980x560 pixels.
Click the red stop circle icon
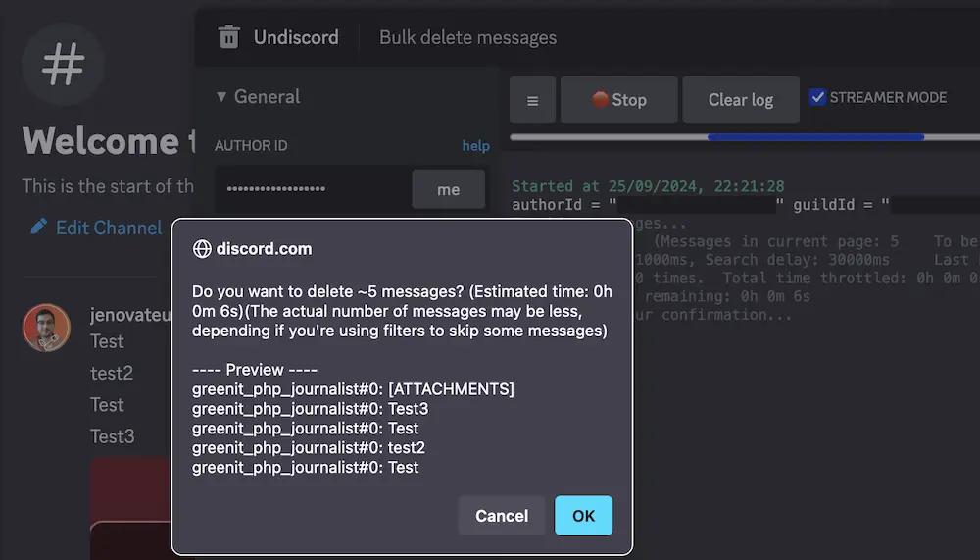point(600,99)
